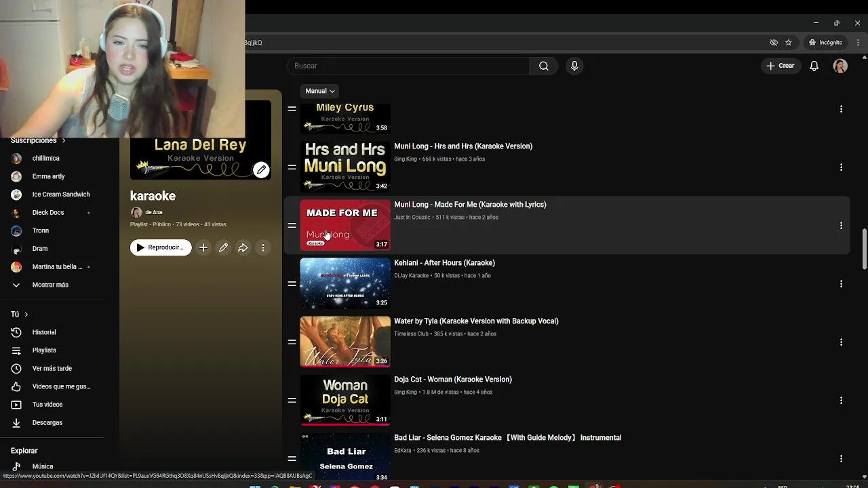Click drag handle of Doja Cat Woman row
868x488 pixels.
tap(292, 401)
